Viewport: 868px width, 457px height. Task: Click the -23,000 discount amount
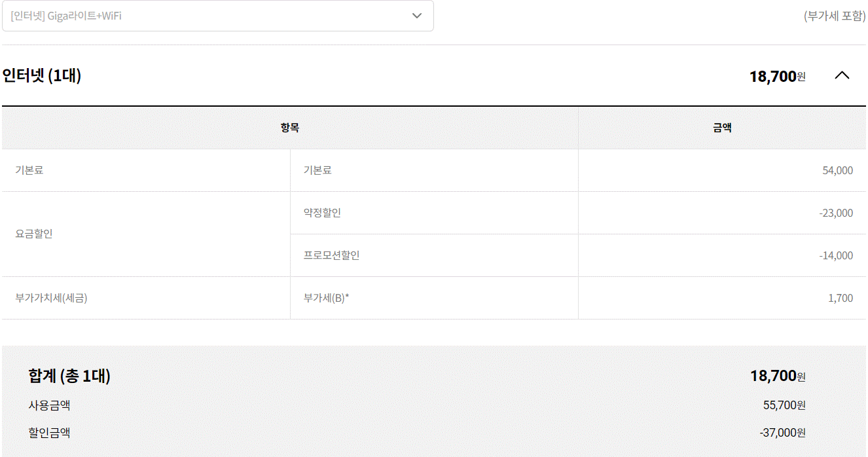coord(835,213)
